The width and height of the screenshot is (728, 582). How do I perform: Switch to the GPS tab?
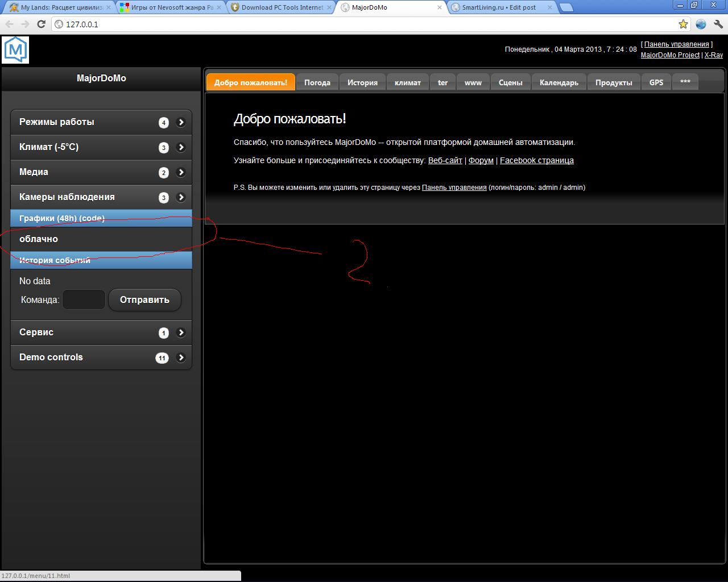click(656, 82)
